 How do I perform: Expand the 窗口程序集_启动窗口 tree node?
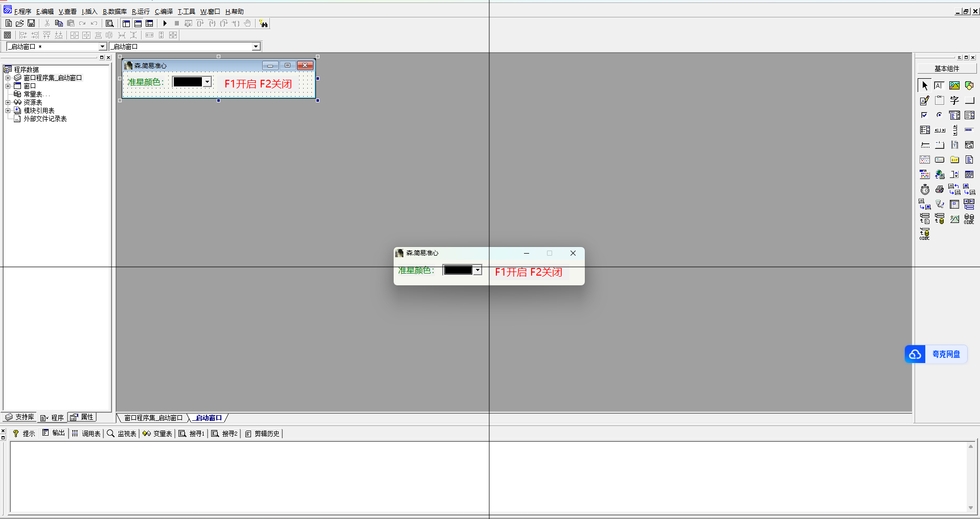(8, 78)
